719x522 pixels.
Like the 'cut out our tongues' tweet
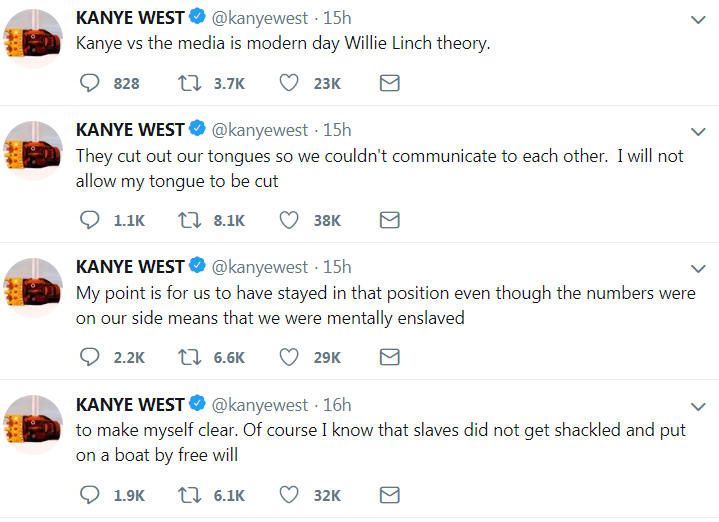pyautogui.click(x=289, y=220)
